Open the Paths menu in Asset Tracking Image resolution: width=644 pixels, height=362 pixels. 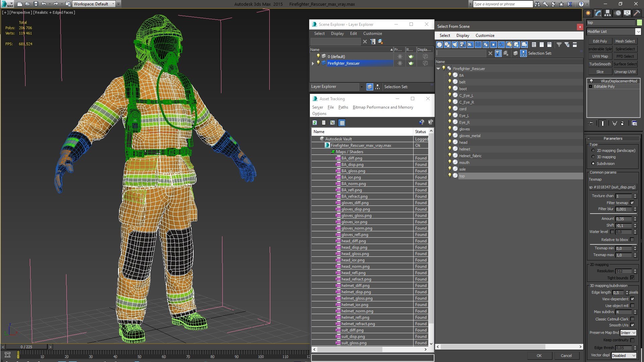343,107
